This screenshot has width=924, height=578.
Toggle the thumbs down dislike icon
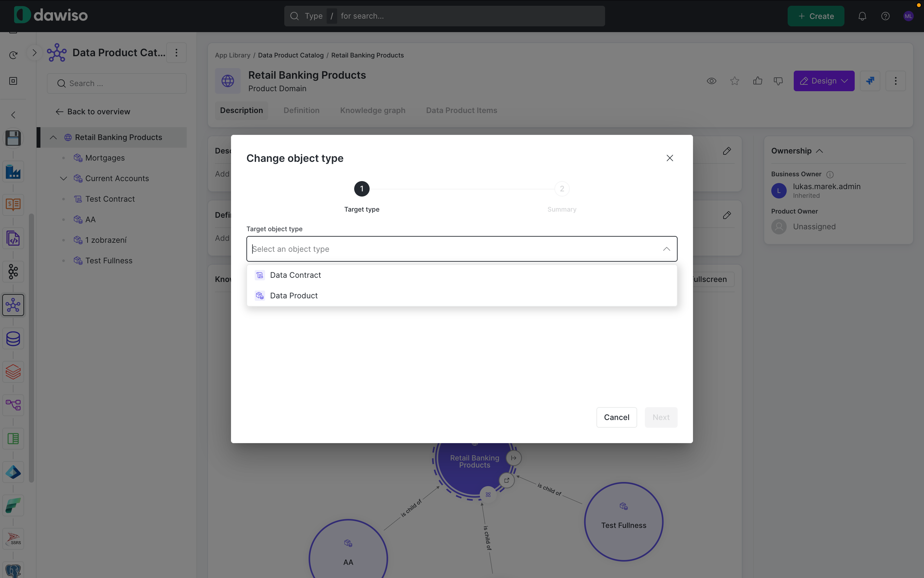click(x=778, y=81)
